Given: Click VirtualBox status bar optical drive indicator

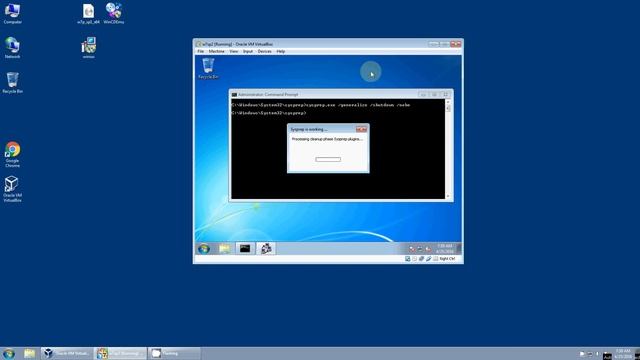Looking at the screenshot, I should [x=414, y=259].
